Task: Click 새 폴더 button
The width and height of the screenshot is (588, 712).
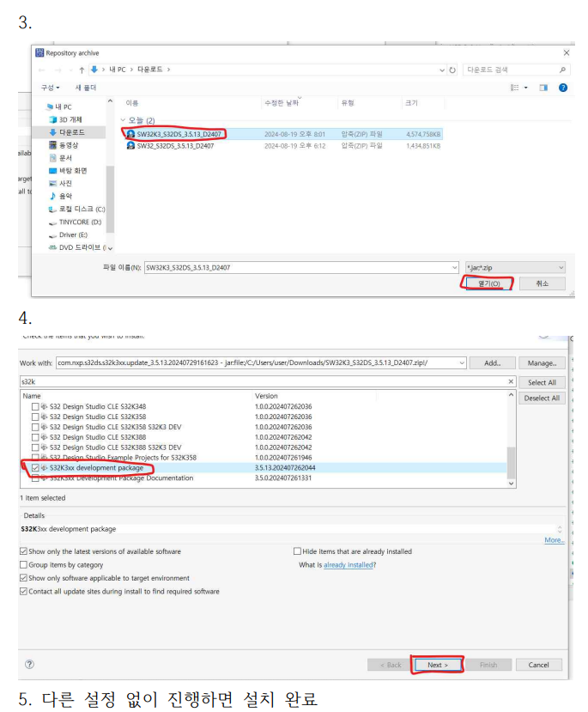Action: point(85,88)
